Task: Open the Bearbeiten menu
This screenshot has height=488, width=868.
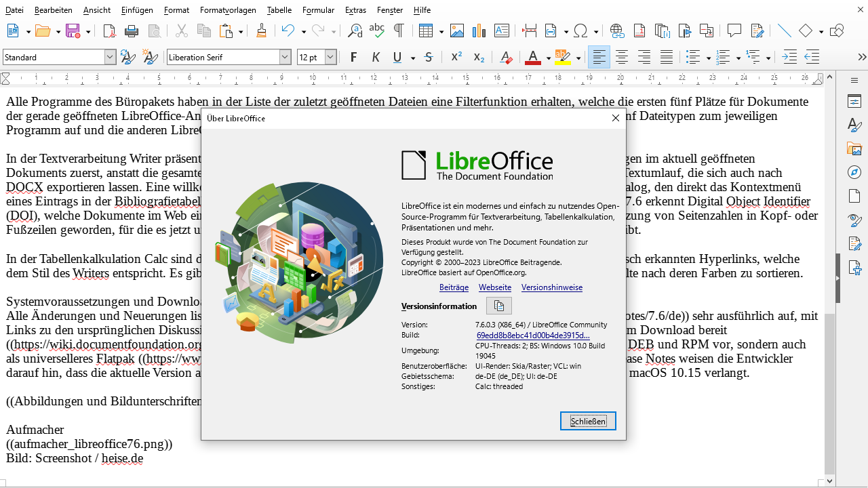Action: 54,10
